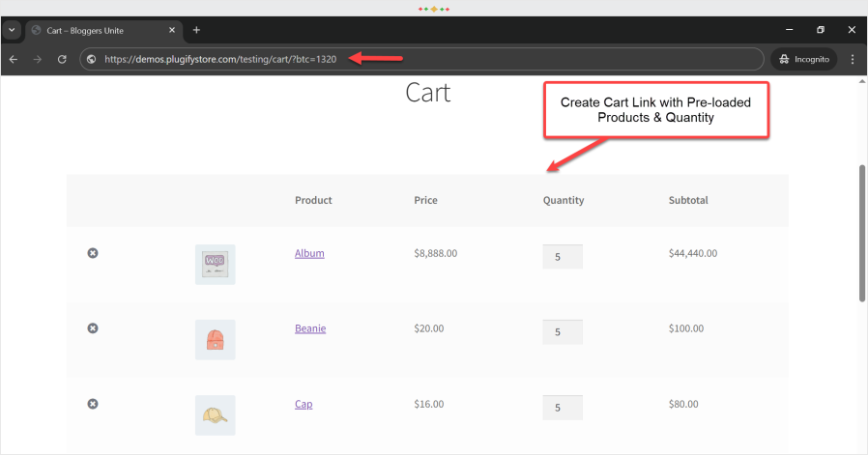Click the forward navigation arrow
Screen dimensions: 868x455
click(38, 59)
